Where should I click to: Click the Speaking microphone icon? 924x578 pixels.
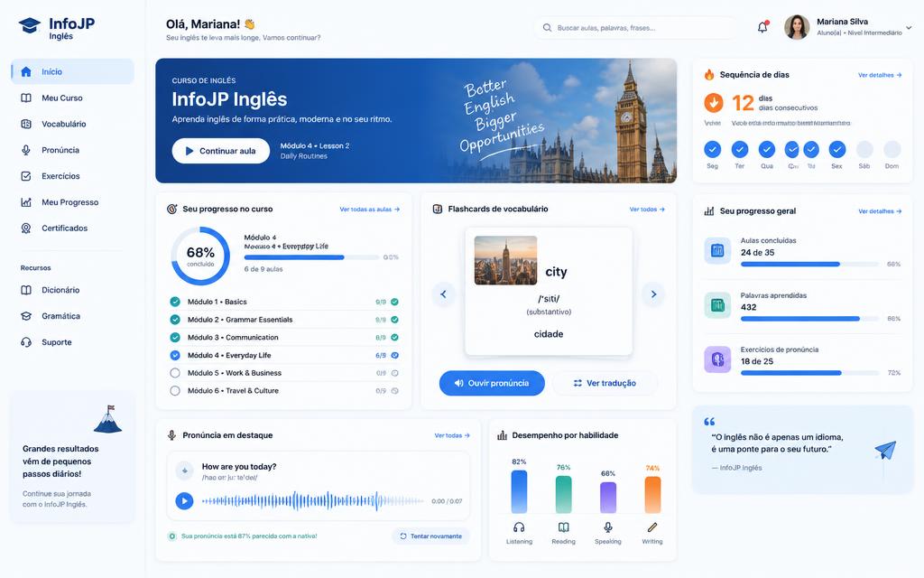pyautogui.click(x=607, y=527)
